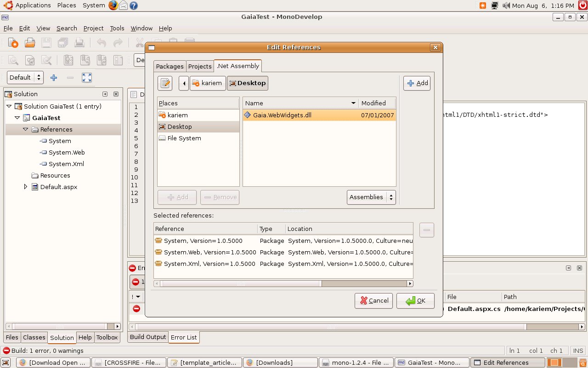Viewport: 588px width, 368px height.
Task: Switch to the Build Output tab
Action: pos(148,337)
